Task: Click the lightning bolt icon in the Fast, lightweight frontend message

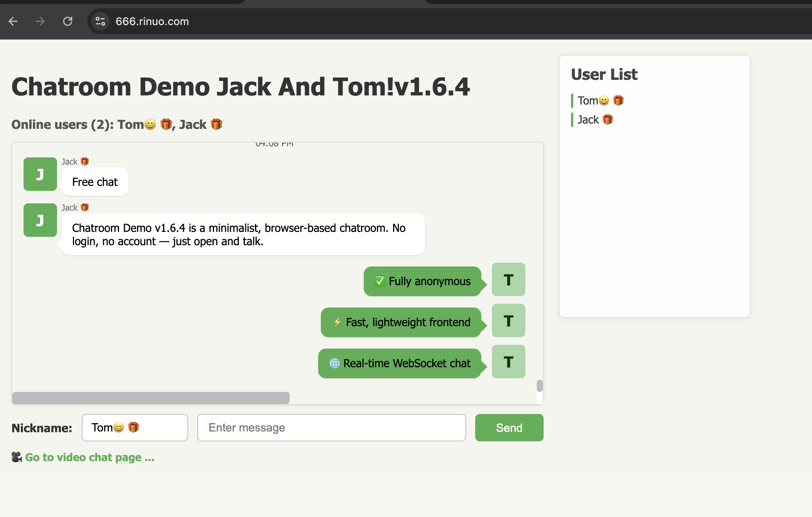Action: [x=337, y=322]
